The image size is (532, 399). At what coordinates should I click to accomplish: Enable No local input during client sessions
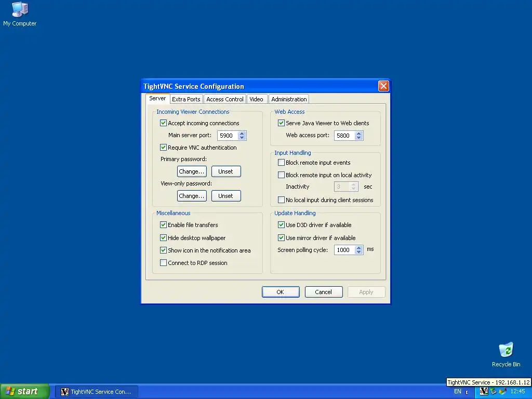tap(281, 200)
